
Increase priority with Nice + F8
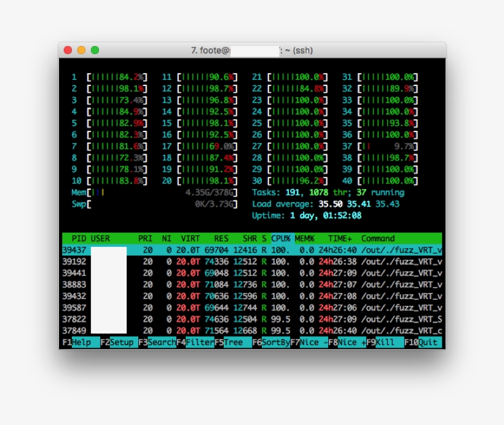(x=346, y=343)
